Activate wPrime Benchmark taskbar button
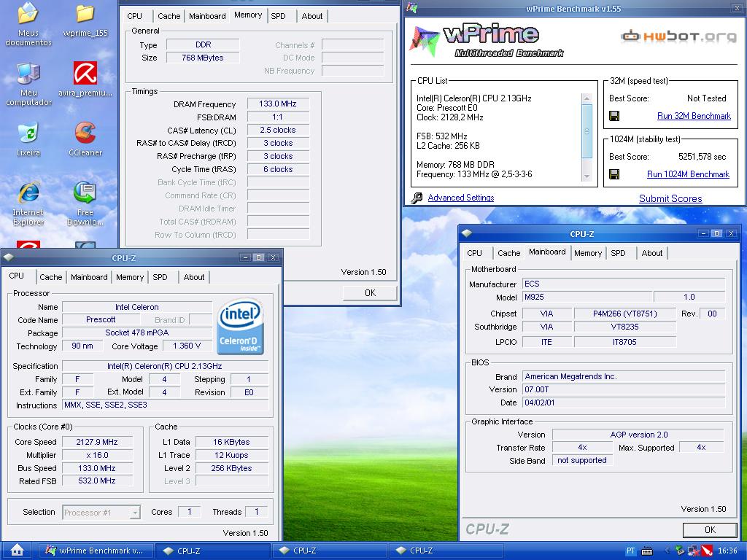 pyautogui.click(x=96, y=551)
